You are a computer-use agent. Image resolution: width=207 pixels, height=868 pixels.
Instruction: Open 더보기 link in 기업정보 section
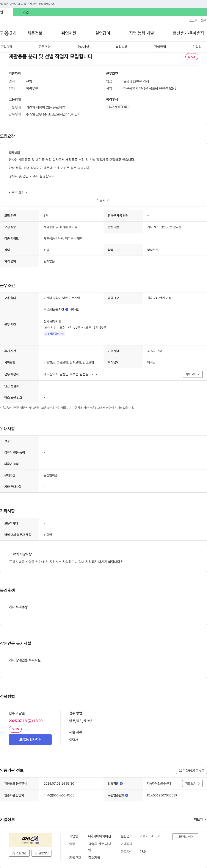(200, 820)
